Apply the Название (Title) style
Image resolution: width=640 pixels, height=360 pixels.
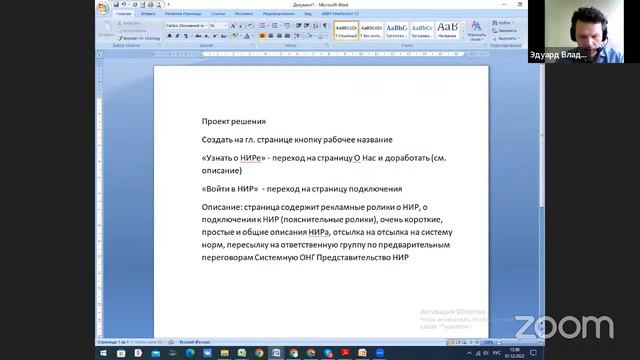pyautogui.click(x=447, y=31)
